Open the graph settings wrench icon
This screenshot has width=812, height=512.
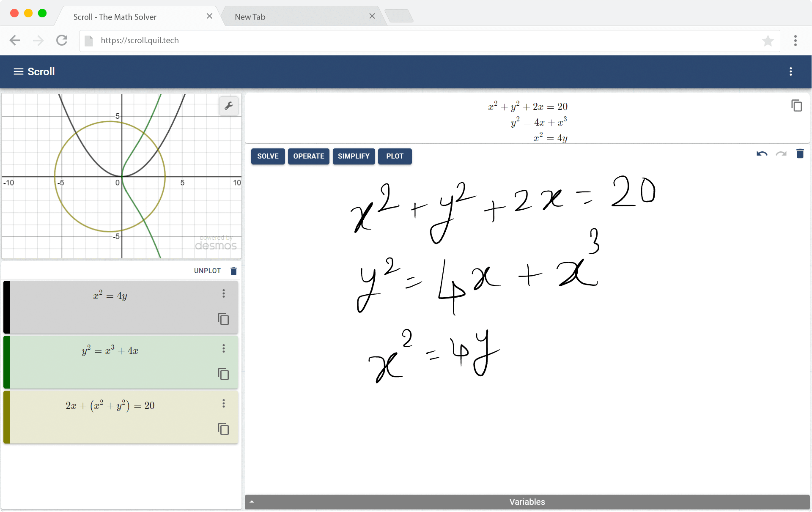[229, 106]
